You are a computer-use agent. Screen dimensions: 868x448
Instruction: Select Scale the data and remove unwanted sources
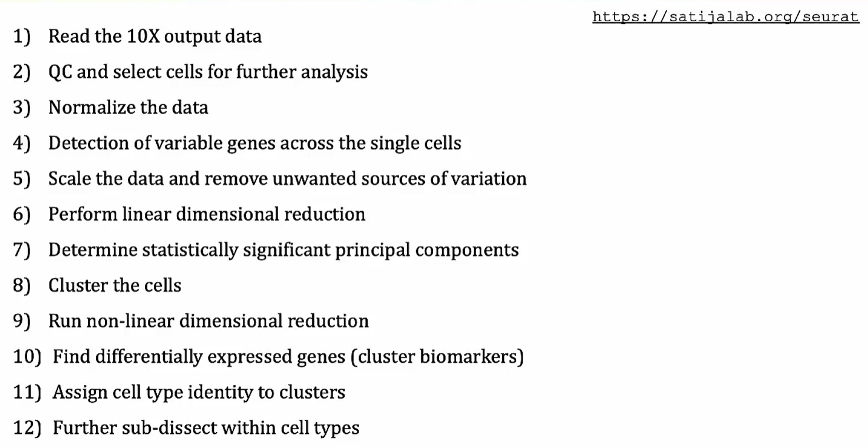pyautogui.click(x=288, y=178)
